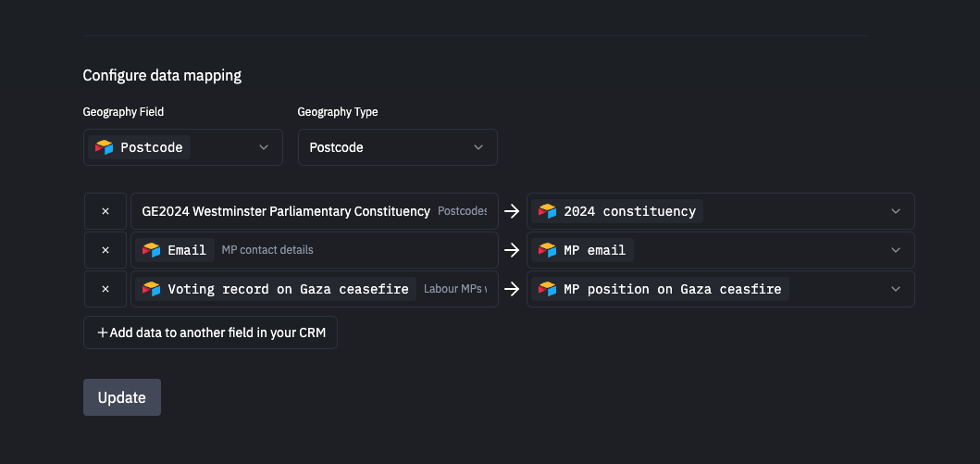Expand MP position on Gaza ceasfire chevron
This screenshot has height=464, width=980.
[895, 289]
